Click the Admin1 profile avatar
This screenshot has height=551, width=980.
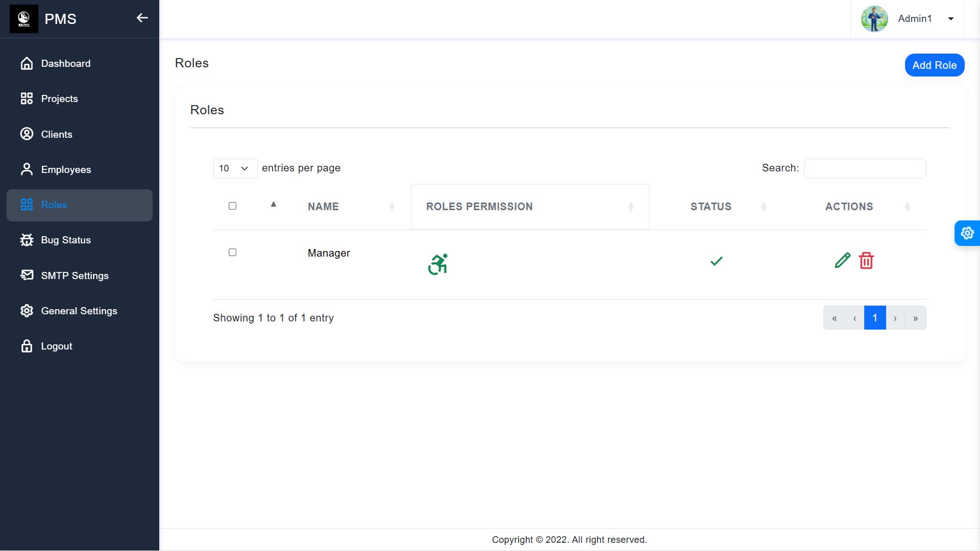pyautogui.click(x=874, y=19)
